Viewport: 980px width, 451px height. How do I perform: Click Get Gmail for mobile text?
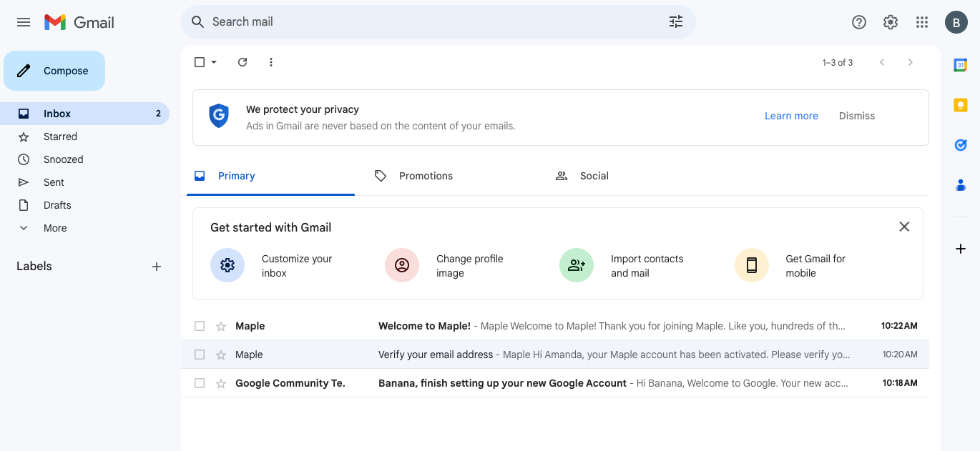815,266
